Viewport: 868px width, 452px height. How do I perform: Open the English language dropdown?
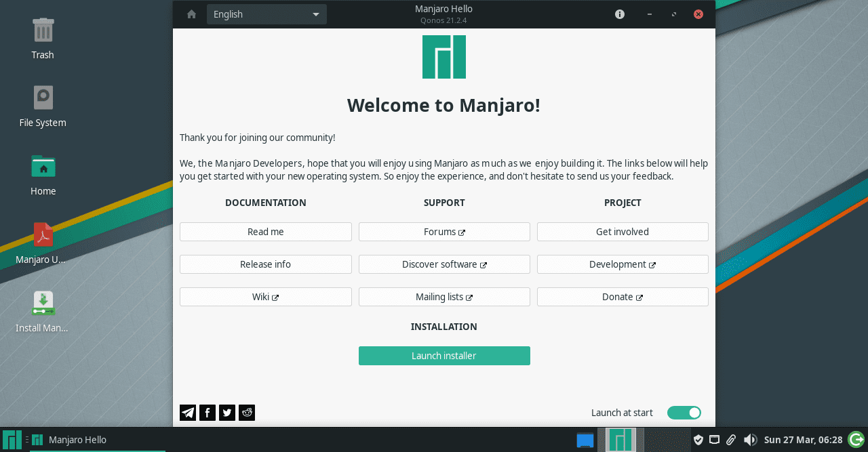(267, 14)
